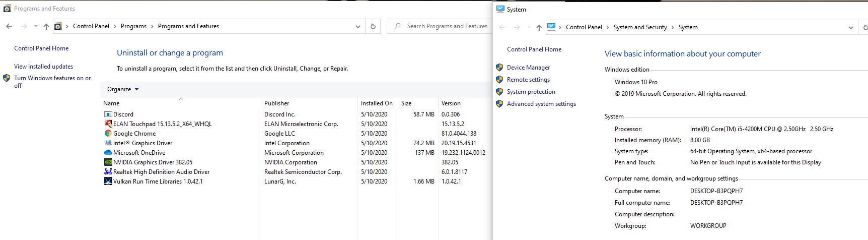Click the Intel Graphics Driver icon

point(108,143)
